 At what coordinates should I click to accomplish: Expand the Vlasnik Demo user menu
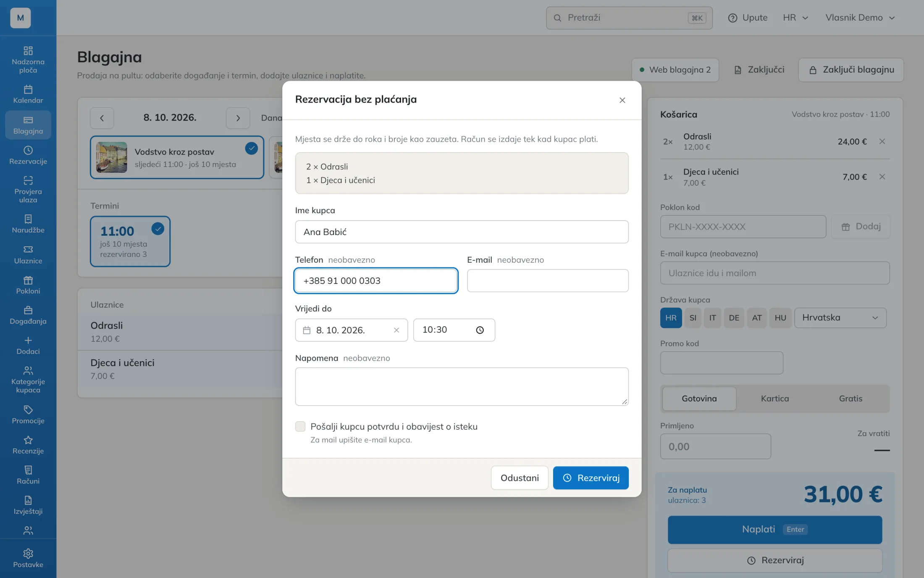860,18
